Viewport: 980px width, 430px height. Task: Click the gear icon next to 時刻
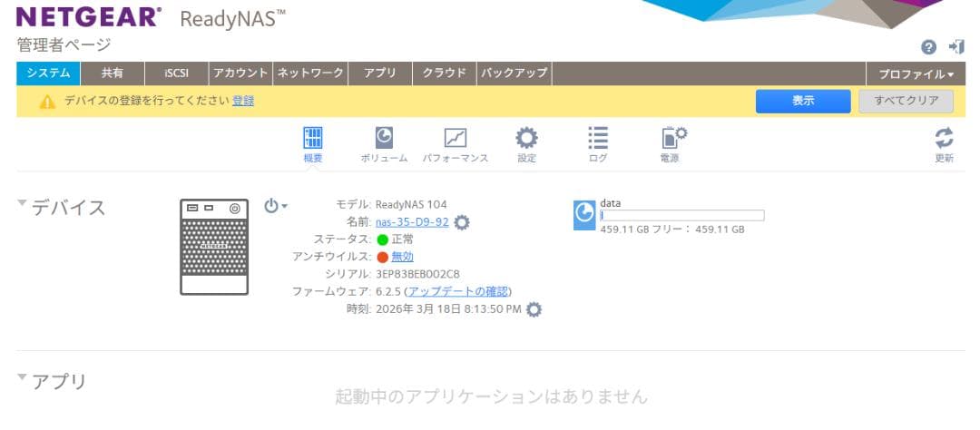(x=534, y=309)
